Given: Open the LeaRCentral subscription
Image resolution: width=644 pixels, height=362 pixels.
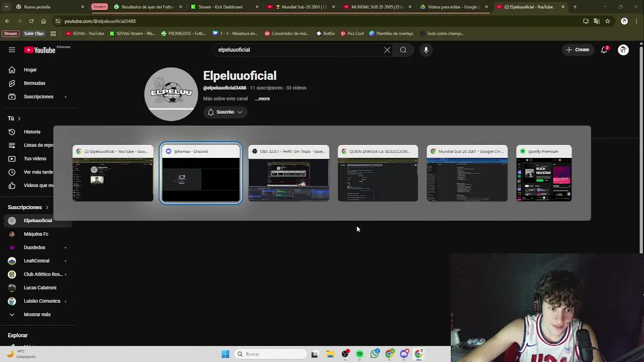Looking at the screenshot, I should pyautogui.click(x=36, y=261).
